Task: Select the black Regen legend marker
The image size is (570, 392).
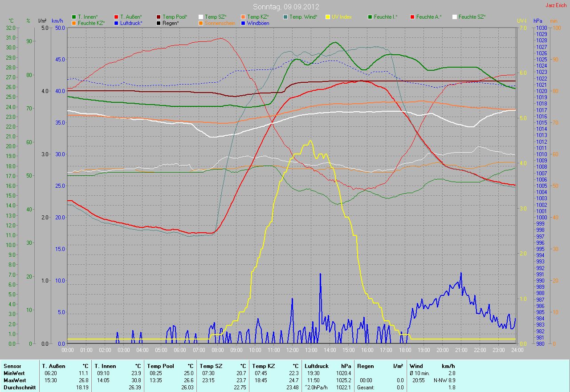Action: click(x=159, y=23)
